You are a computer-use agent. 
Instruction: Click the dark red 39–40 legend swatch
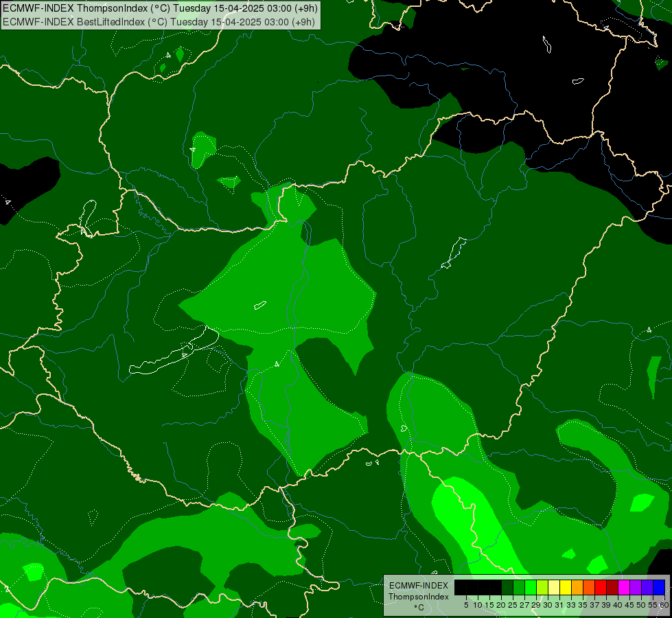pyautogui.click(x=612, y=587)
